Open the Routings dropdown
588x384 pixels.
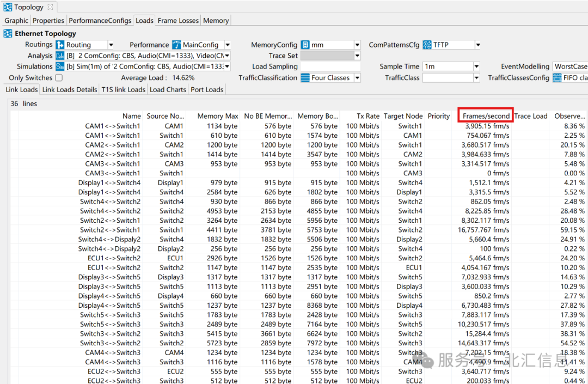[x=111, y=45]
